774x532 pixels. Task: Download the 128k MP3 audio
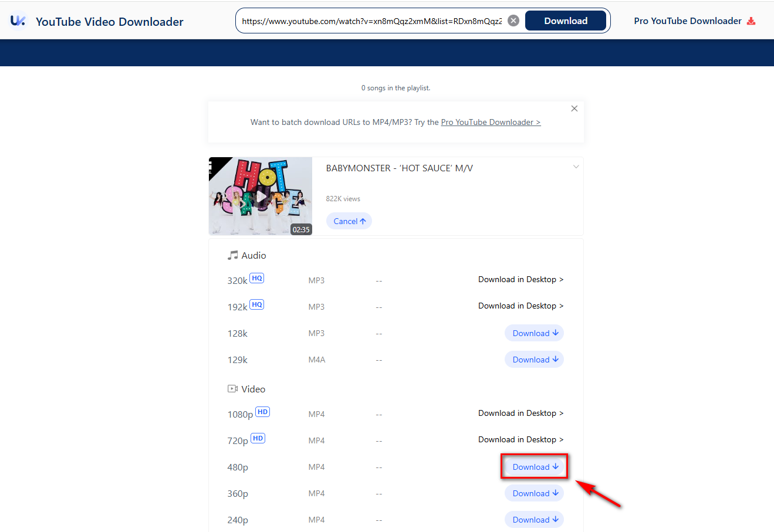click(534, 333)
